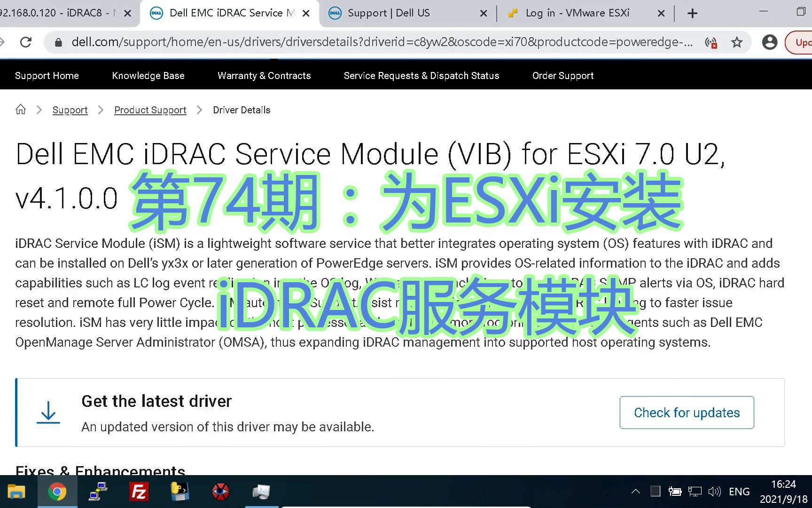Close the Support | Dell US tab
This screenshot has width=812, height=508.
pyautogui.click(x=484, y=13)
